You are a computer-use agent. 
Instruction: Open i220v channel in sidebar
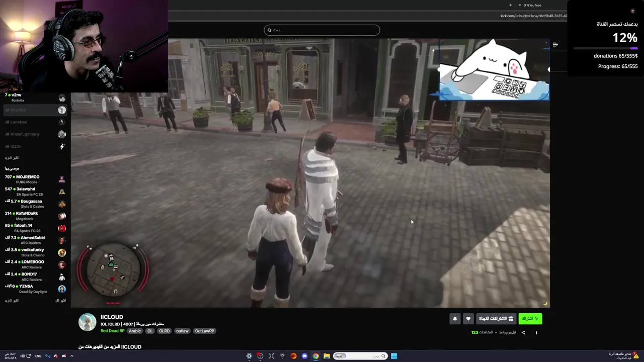[35, 146]
